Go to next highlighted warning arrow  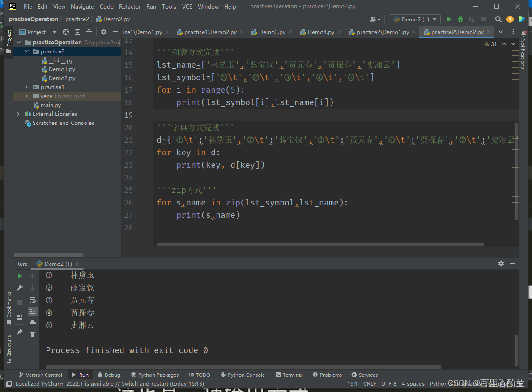(x=513, y=44)
